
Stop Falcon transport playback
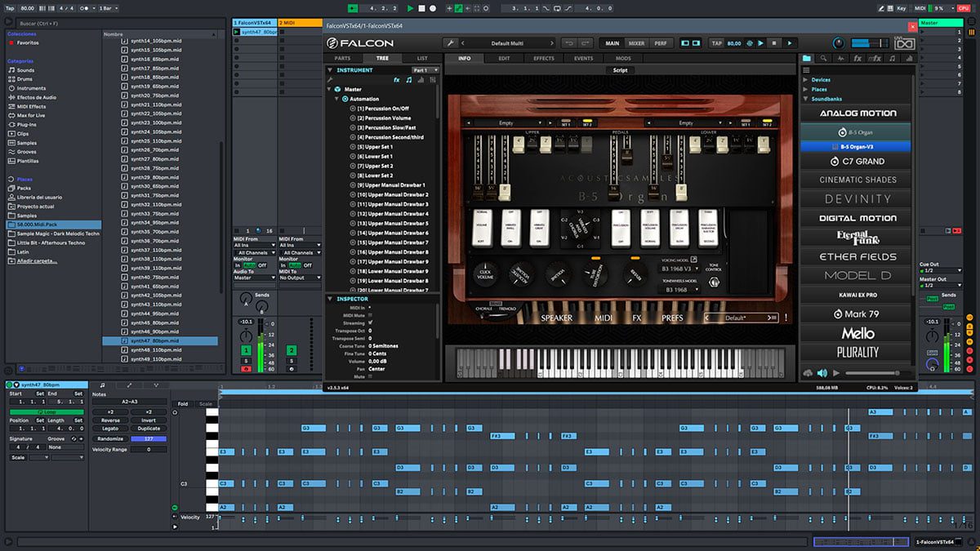[x=774, y=42]
